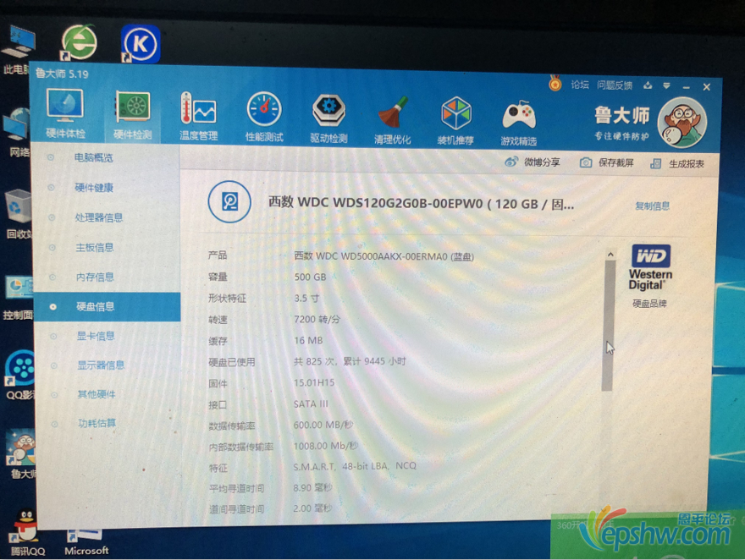The image size is (745, 560).
Task: Open the 此电脑 desktop icon
Action: 17,51
